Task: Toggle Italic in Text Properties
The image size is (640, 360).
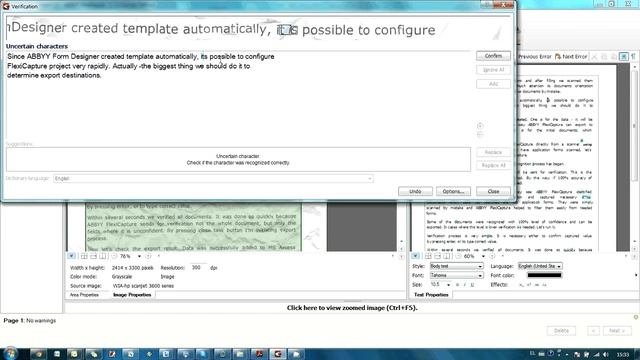Action: tap(464, 285)
